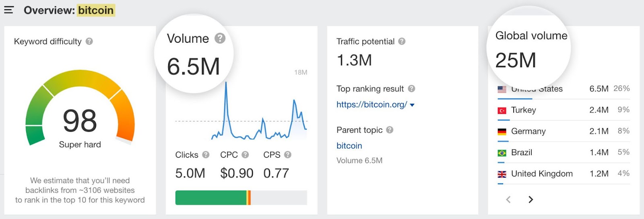The width and height of the screenshot is (644, 219).
Task: Open the hamburger menu icon
Action: tap(9, 10)
